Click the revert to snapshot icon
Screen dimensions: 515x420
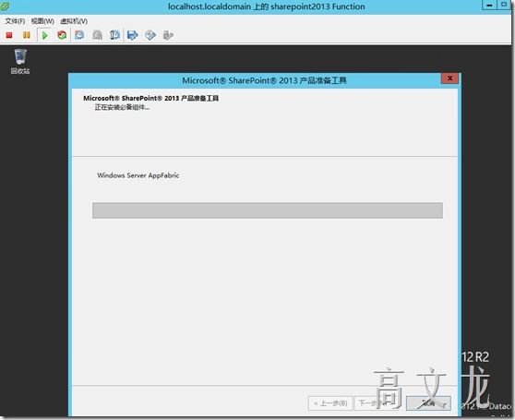coord(97,35)
